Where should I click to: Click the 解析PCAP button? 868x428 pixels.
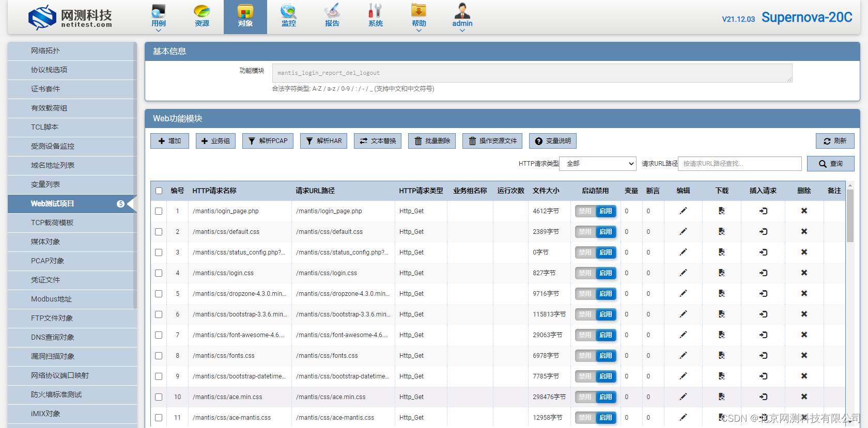coord(268,141)
